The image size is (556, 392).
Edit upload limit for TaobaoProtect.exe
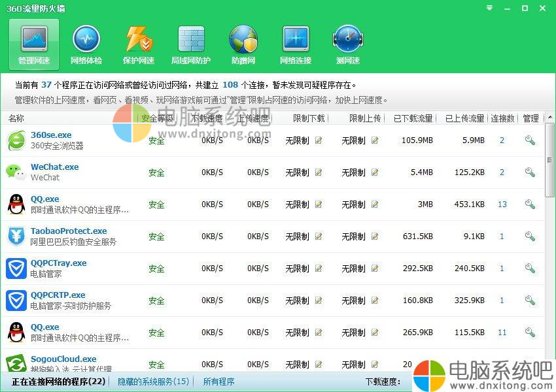coord(375,237)
